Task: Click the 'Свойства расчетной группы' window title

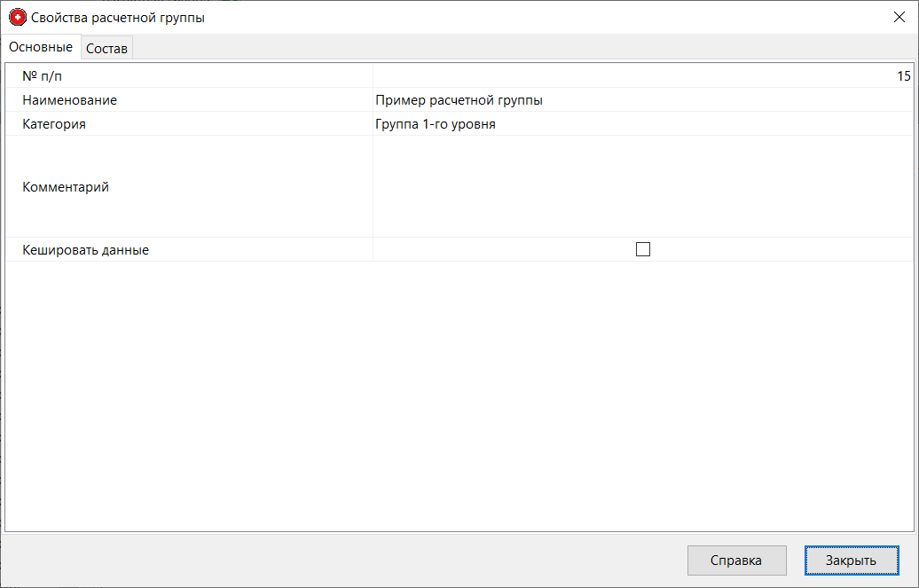Action: [x=118, y=18]
